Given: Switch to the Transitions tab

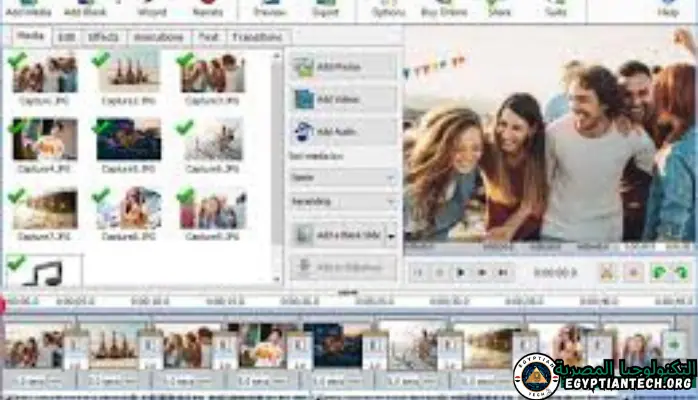Looking at the screenshot, I should tap(258, 37).
